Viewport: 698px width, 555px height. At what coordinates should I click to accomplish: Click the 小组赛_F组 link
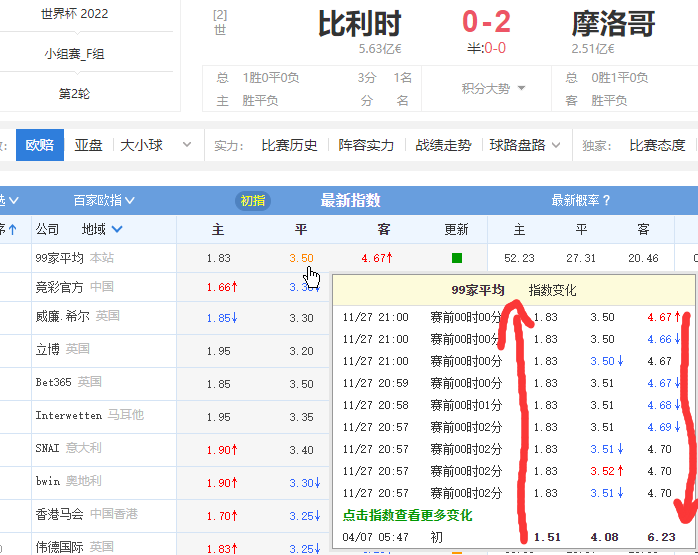pyautogui.click(x=74, y=54)
